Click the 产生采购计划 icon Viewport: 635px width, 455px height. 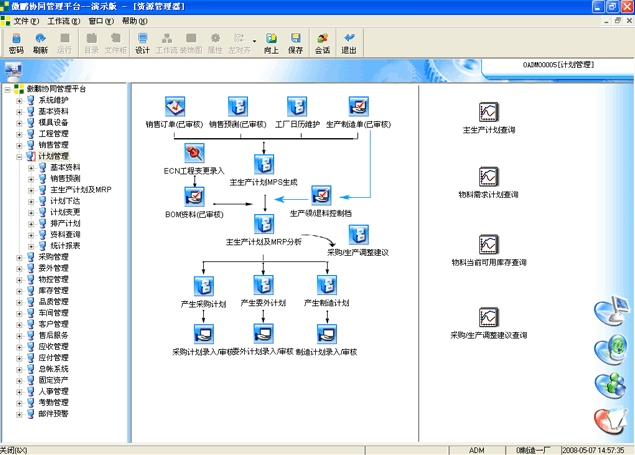pyautogui.click(x=205, y=285)
